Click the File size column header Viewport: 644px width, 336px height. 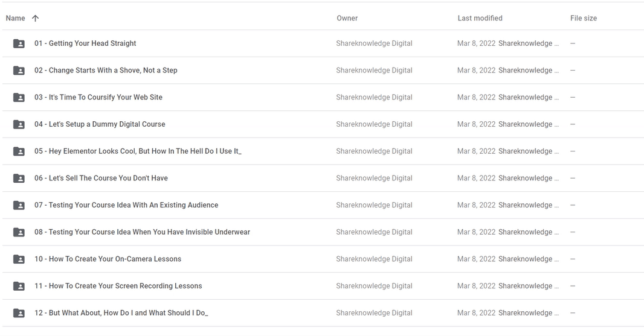(583, 18)
